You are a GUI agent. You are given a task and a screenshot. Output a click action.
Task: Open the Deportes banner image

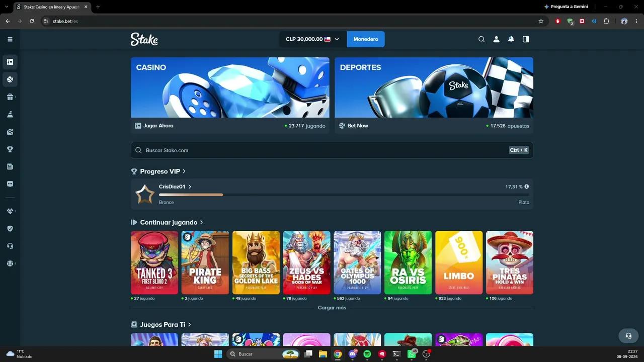pyautogui.click(x=434, y=87)
